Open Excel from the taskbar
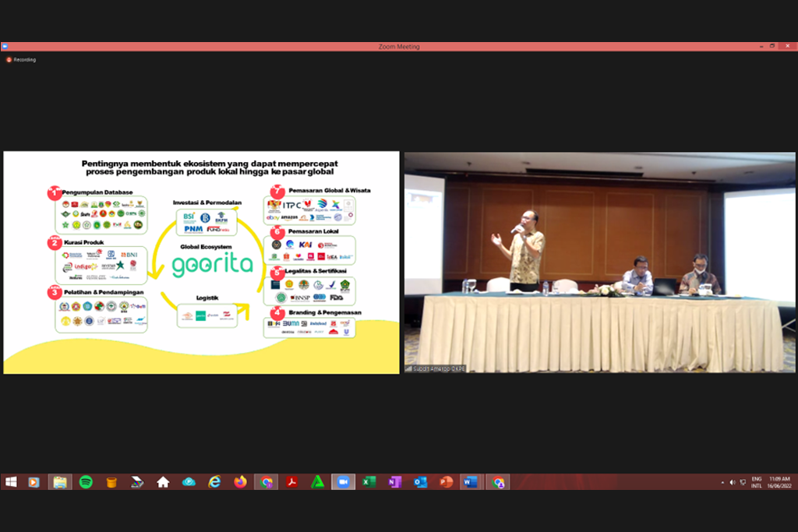This screenshot has width=798, height=532. [x=369, y=482]
